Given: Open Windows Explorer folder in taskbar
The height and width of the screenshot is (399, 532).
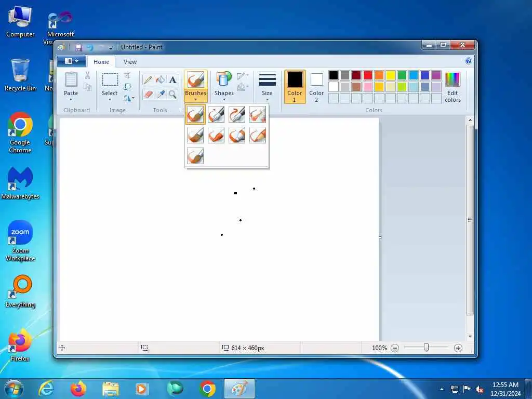Looking at the screenshot, I should 111,389.
